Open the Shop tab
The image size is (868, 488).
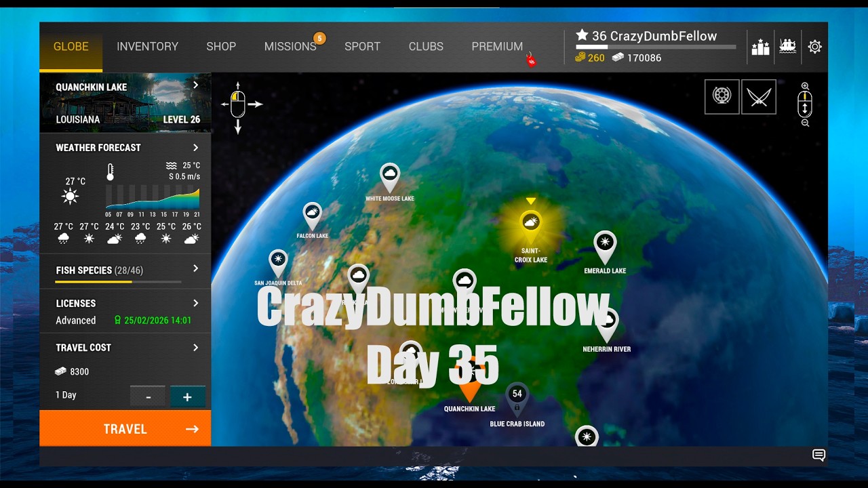[x=221, y=47]
